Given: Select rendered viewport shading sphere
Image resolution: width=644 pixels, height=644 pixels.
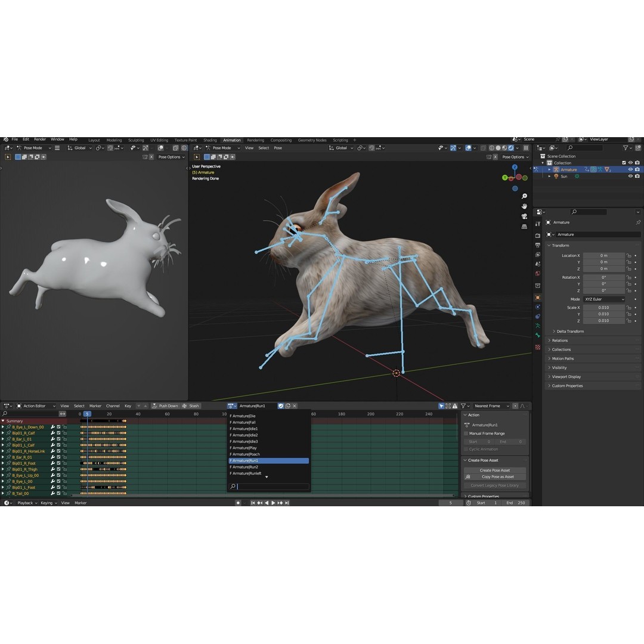Looking at the screenshot, I should pos(511,148).
